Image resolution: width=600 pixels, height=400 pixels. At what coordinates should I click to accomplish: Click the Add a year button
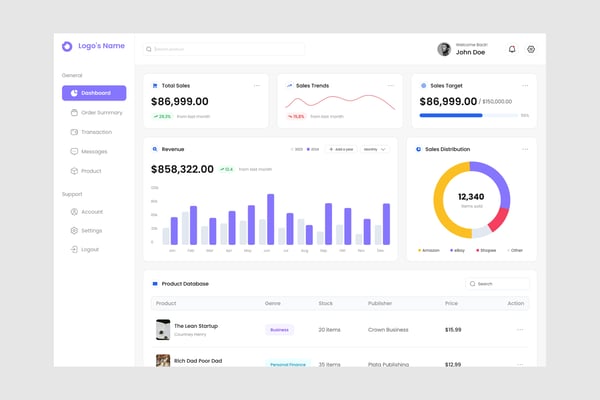(x=341, y=149)
